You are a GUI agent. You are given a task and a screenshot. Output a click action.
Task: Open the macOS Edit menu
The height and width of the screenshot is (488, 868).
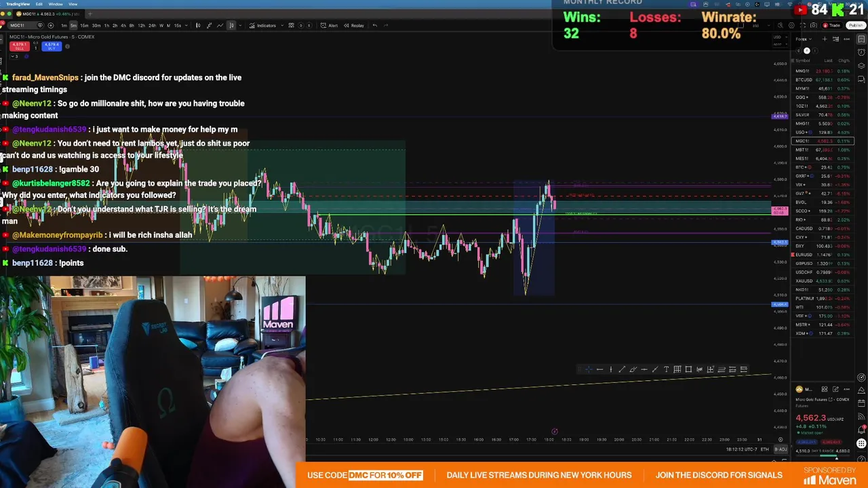pyautogui.click(x=39, y=4)
